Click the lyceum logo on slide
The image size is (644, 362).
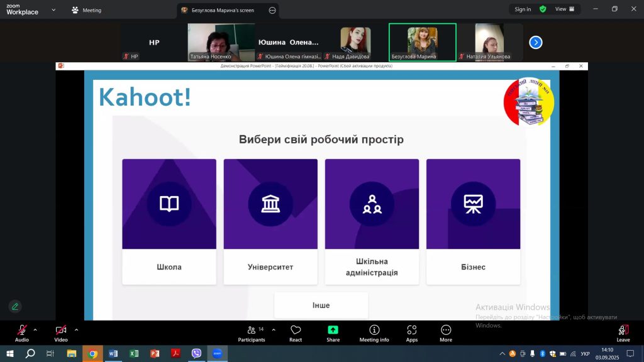pos(529,101)
